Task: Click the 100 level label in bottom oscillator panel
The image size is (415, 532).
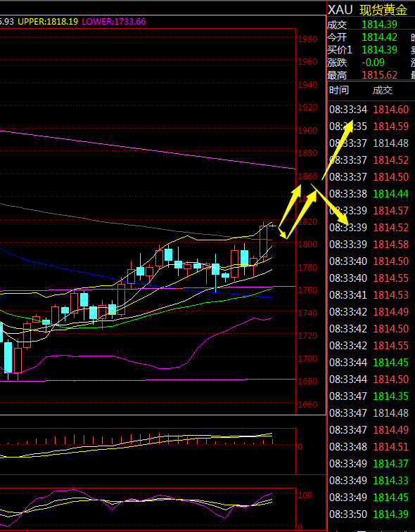Action: coord(305,495)
